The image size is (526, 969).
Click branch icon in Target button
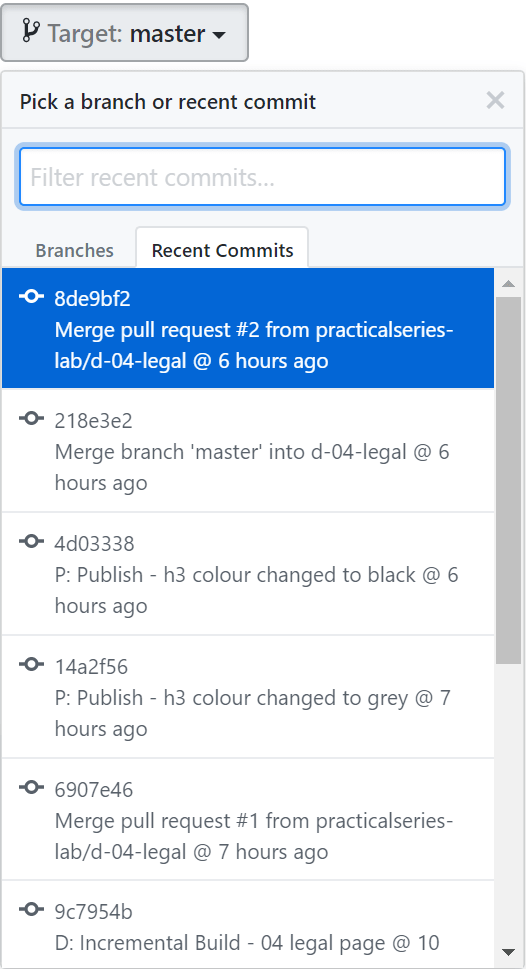point(30,31)
